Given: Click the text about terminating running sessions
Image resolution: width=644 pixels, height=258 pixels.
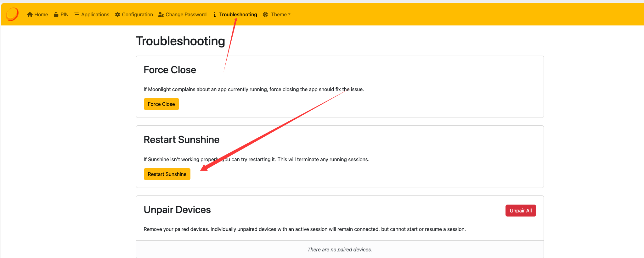Looking at the screenshot, I should pos(257,159).
